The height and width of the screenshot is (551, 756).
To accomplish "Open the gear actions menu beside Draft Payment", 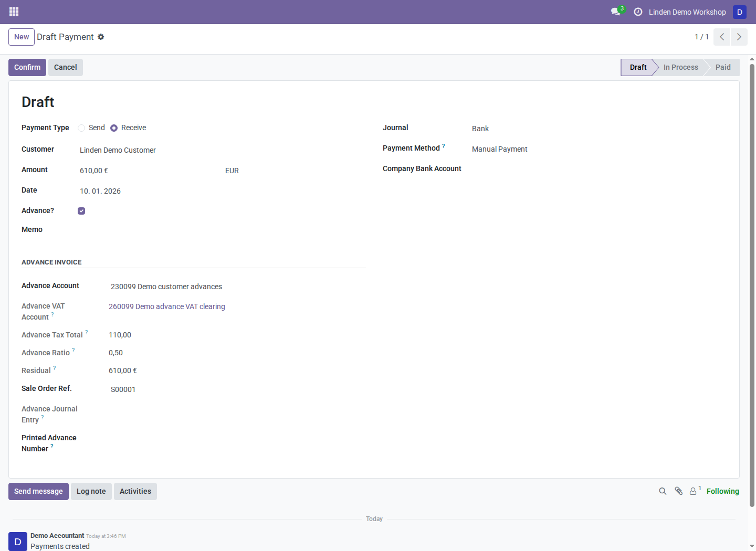I will [x=101, y=37].
